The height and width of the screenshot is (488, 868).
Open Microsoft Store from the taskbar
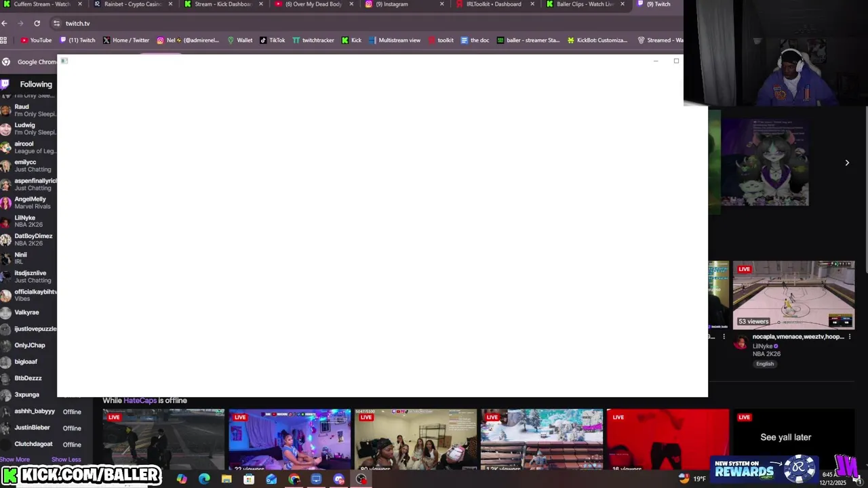point(249,479)
